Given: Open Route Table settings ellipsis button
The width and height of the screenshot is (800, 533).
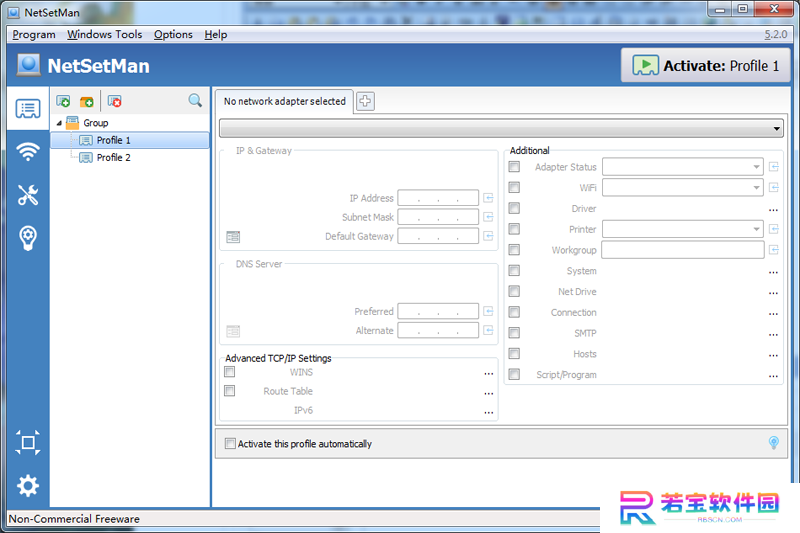Looking at the screenshot, I should click(489, 393).
